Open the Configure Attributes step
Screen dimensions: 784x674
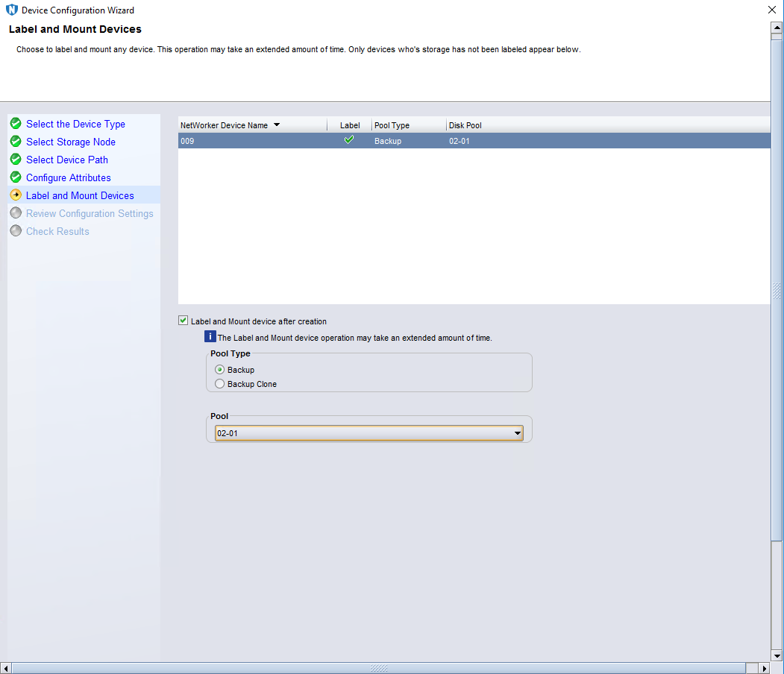(69, 177)
